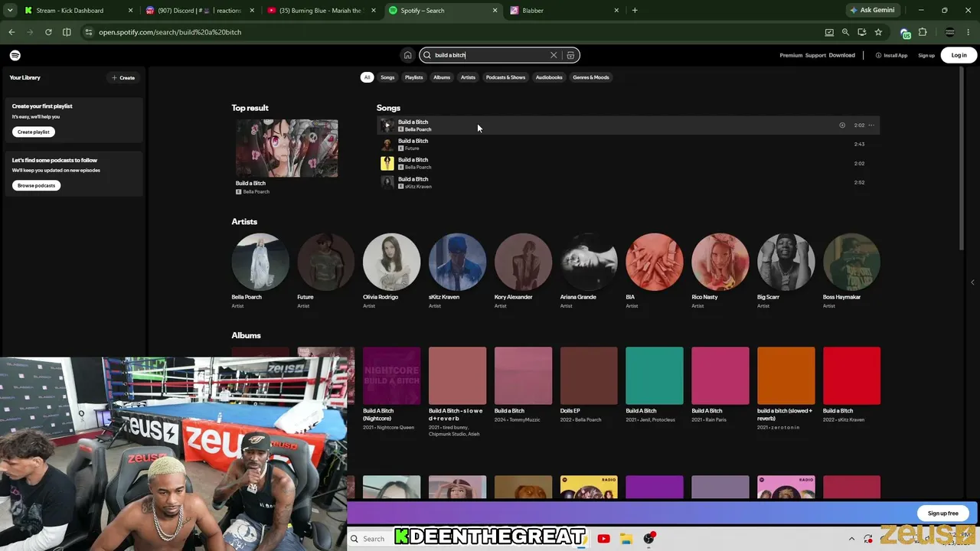Viewport: 980px width, 551px height.
Task: Bookmark this page with the star icon
Action: (x=878, y=32)
